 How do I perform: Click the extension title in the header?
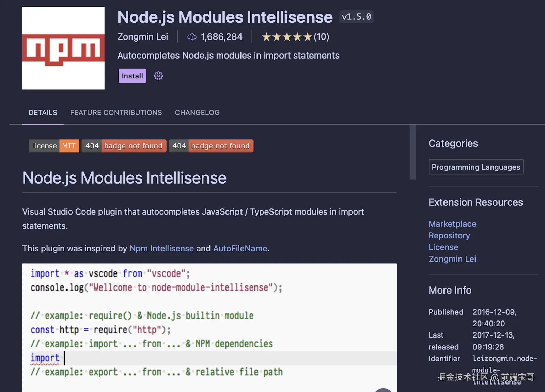point(225,17)
